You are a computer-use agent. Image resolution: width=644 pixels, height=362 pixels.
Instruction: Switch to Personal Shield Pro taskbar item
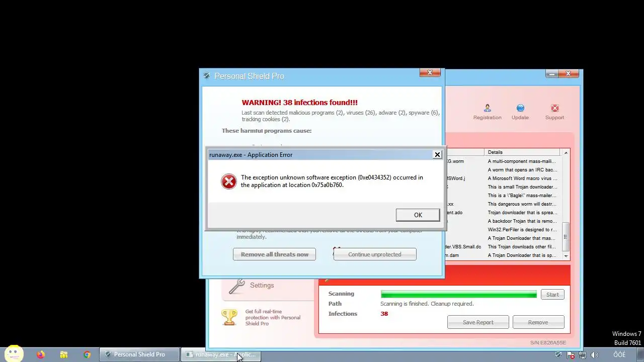click(x=139, y=354)
